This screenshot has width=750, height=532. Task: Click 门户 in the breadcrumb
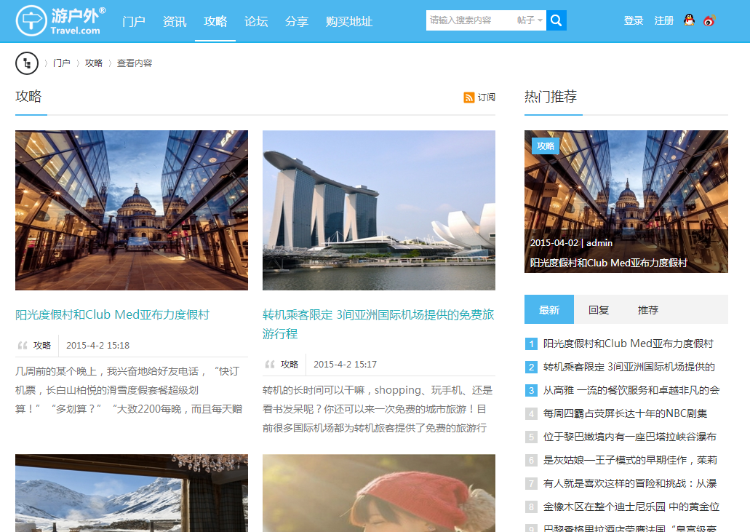point(62,63)
